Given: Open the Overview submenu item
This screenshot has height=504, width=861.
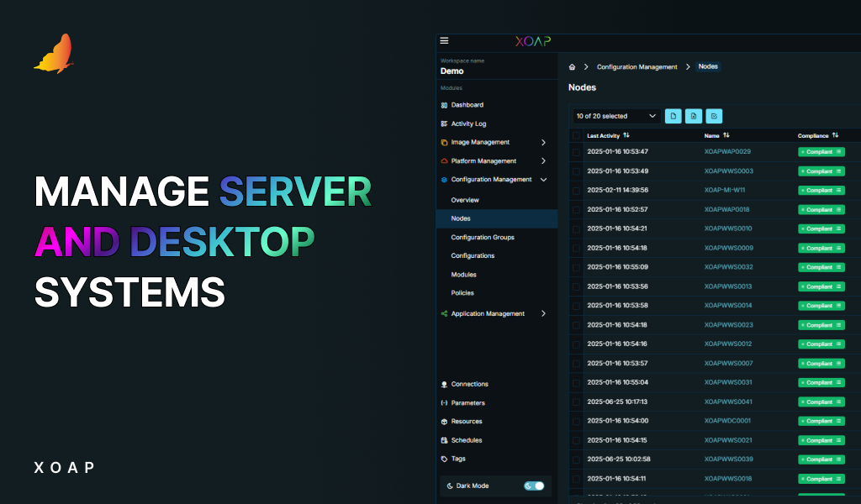Looking at the screenshot, I should [464, 200].
